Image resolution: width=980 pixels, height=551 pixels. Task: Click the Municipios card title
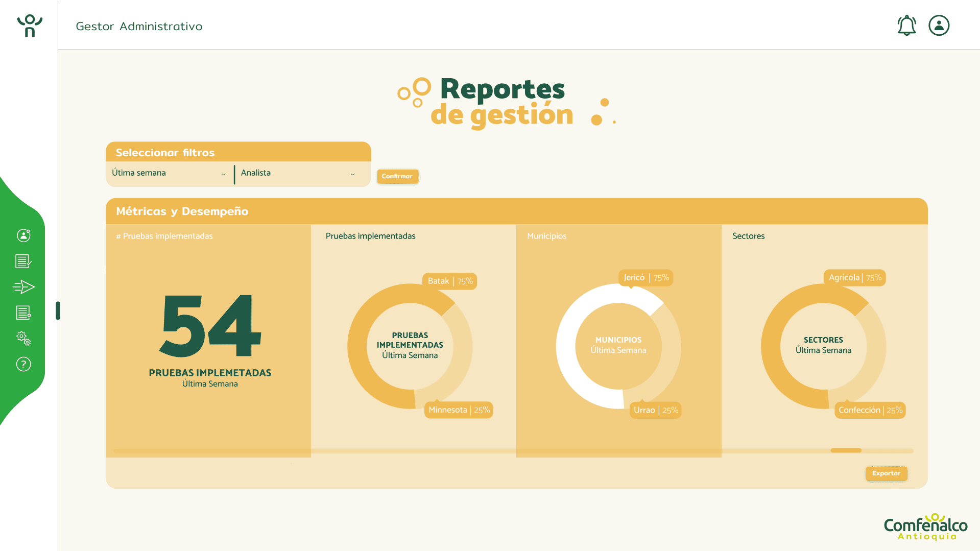click(x=546, y=236)
